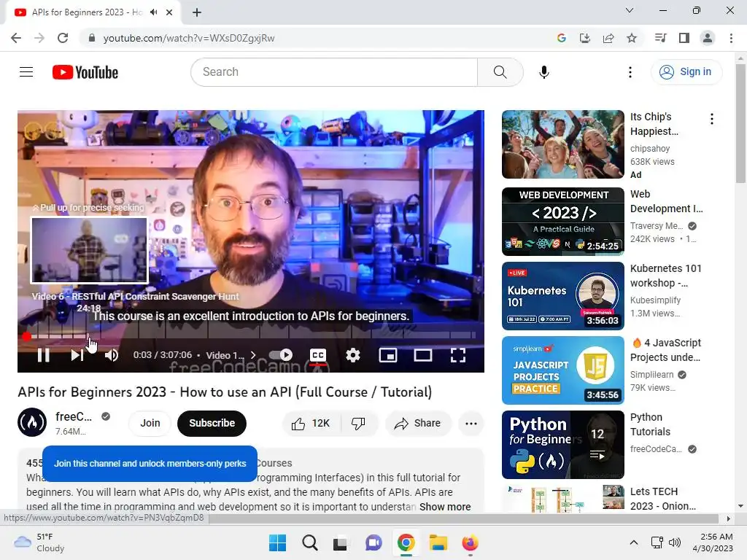Open Chrome three-dot menu
Viewport: 747px width, 560px height.
(731, 38)
